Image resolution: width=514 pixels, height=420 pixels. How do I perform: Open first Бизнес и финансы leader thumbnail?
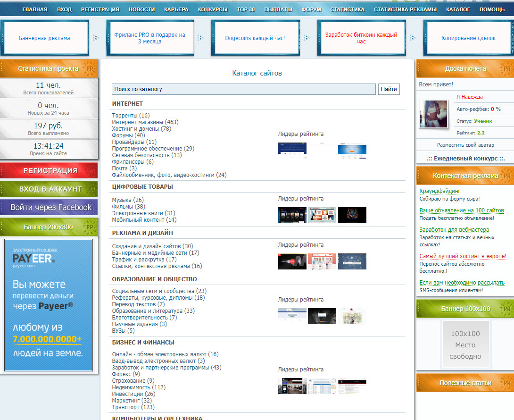pyautogui.click(x=292, y=386)
